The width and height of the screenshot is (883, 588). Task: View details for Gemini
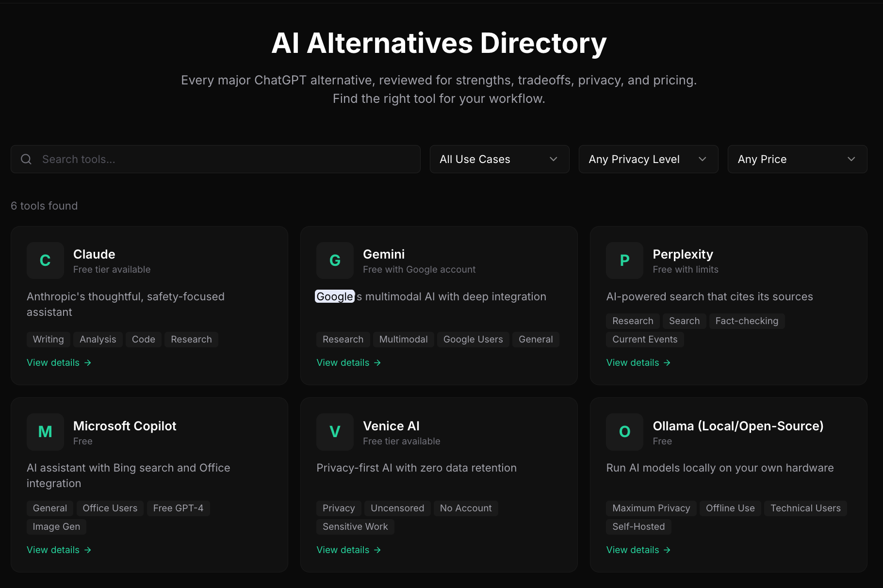pyautogui.click(x=348, y=362)
